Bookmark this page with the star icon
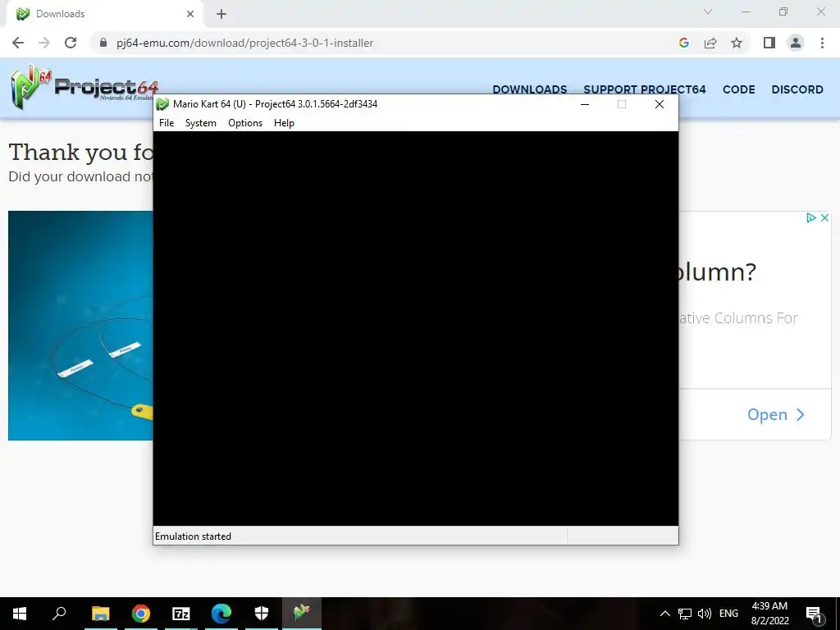 tap(737, 43)
